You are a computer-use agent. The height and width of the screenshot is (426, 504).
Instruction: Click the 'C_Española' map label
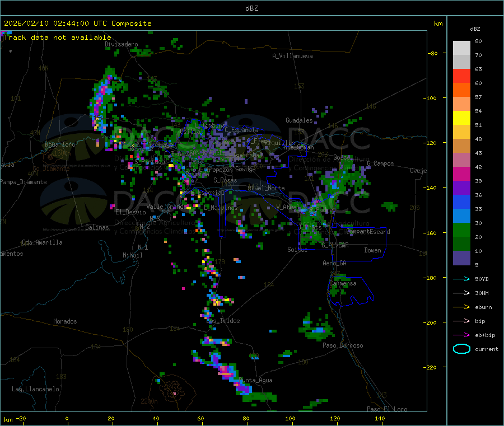(241, 130)
